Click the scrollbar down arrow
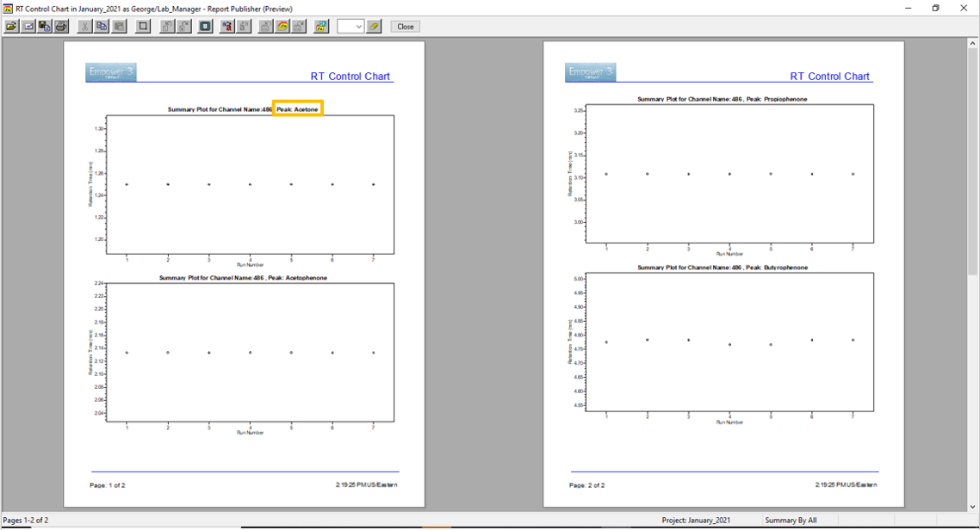 pyautogui.click(x=972, y=507)
